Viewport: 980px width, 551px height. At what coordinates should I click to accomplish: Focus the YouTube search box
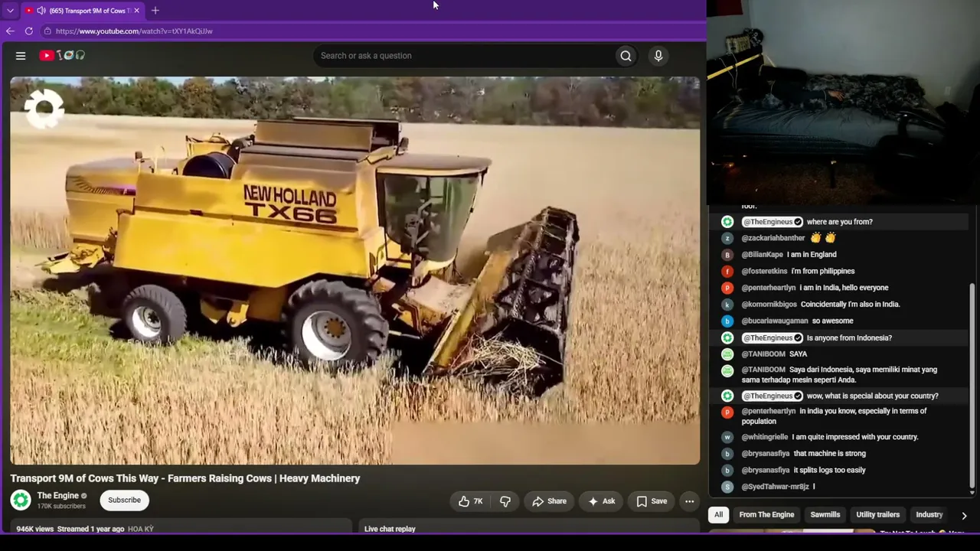click(x=465, y=56)
